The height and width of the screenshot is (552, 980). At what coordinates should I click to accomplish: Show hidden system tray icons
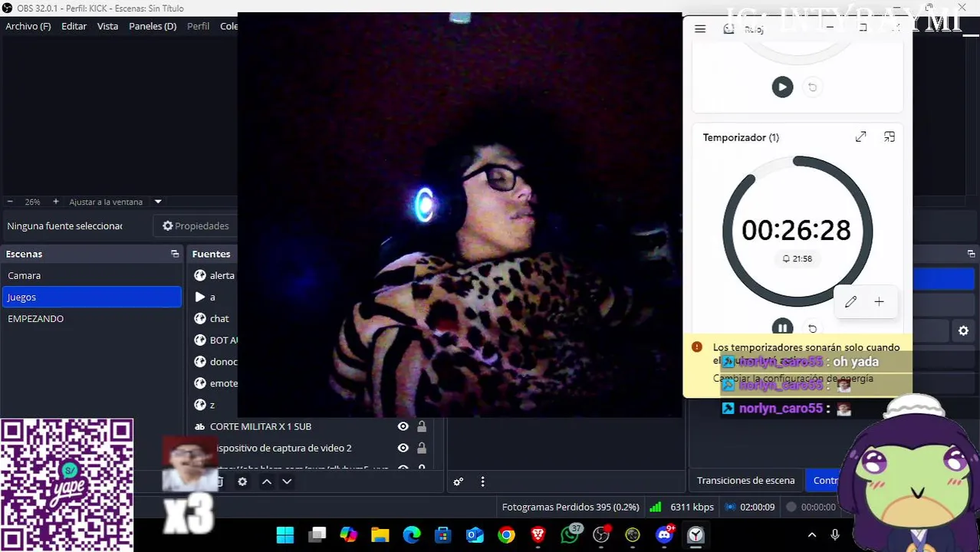pos(812,534)
